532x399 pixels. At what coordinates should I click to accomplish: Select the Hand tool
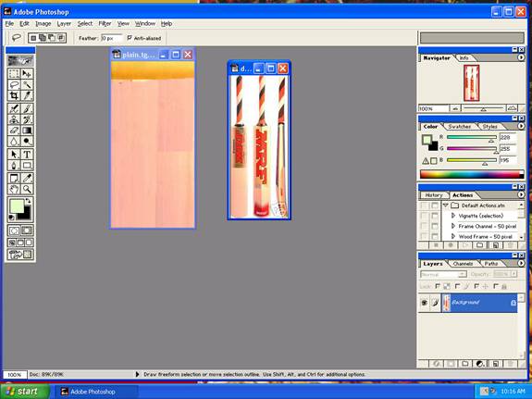click(x=14, y=189)
